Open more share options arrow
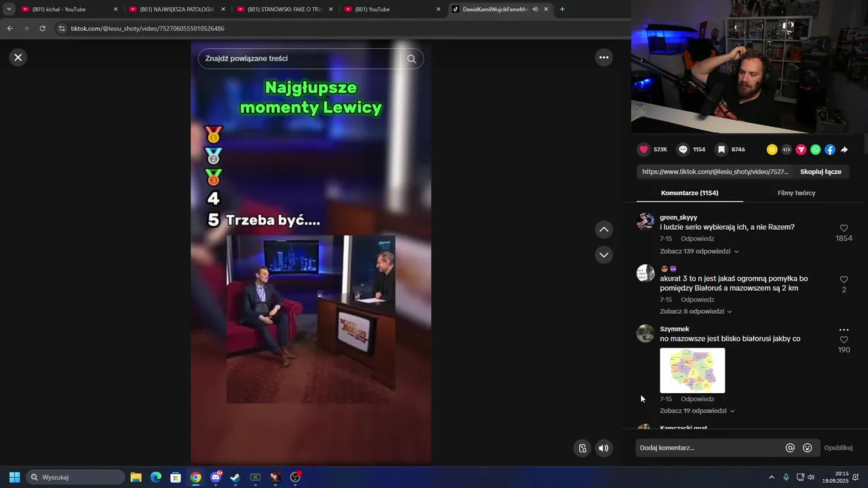This screenshot has width=868, height=488. 844,150
